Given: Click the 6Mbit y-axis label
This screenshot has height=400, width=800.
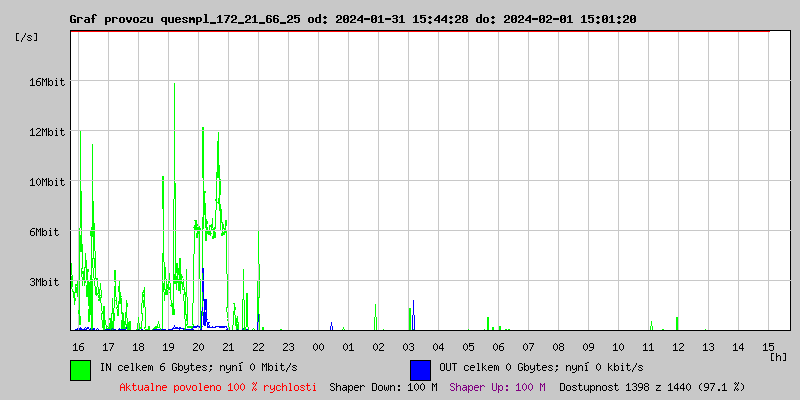Looking at the screenshot, I should [x=44, y=232].
